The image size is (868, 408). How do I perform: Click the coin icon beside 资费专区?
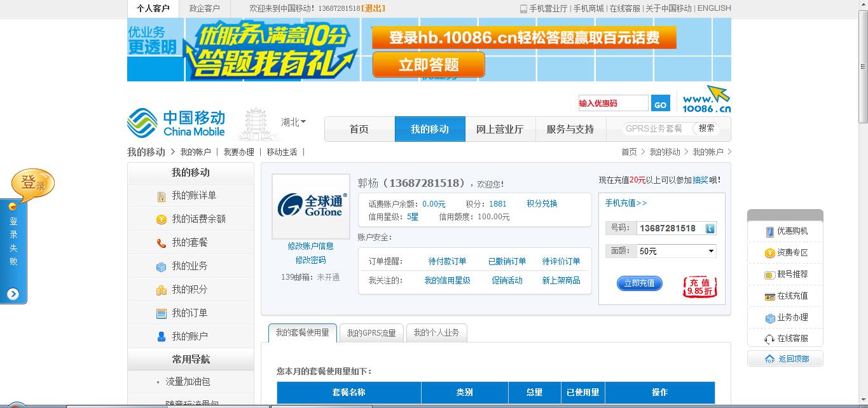(x=769, y=253)
